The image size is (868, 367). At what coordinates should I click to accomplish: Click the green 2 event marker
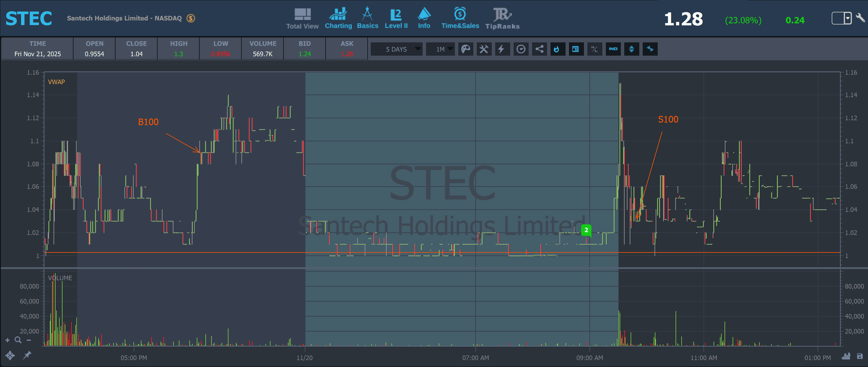(586, 230)
